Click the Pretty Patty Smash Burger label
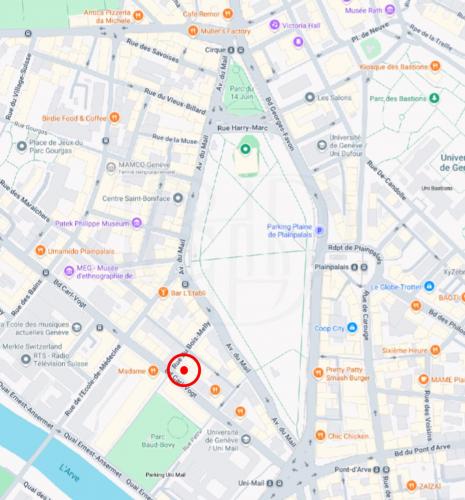465x500 pixels. [x=348, y=374]
